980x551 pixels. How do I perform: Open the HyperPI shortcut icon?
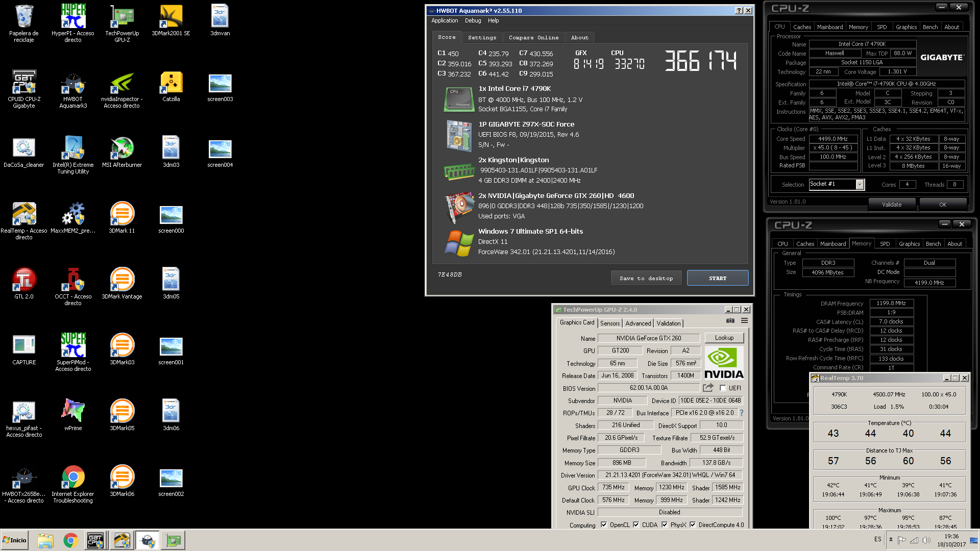tap(73, 23)
